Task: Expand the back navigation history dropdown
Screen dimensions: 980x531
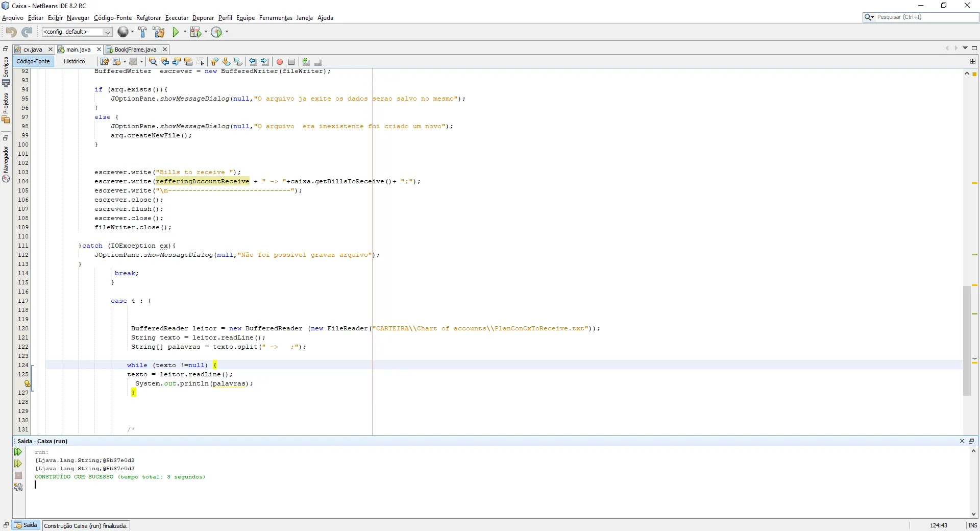Action: pyautogui.click(x=125, y=62)
